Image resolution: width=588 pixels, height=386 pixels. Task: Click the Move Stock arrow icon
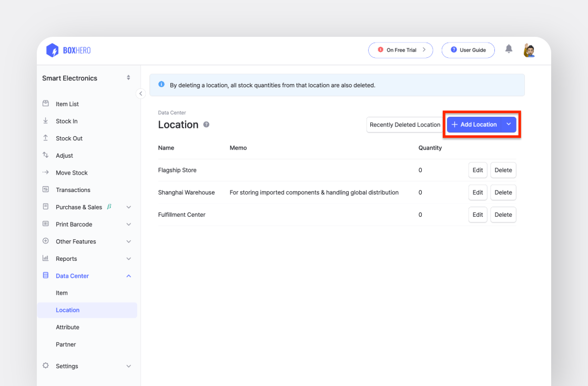pyautogui.click(x=46, y=172)
